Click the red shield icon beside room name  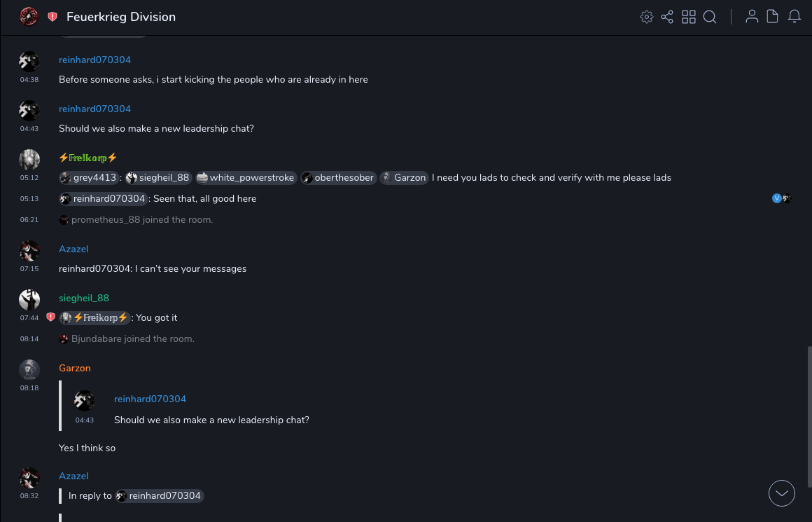[52, 17]
